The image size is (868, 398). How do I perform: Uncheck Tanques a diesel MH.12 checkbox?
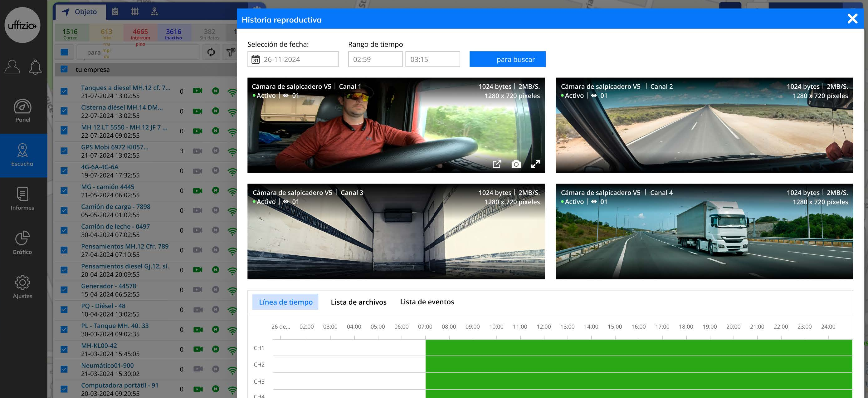64,91
